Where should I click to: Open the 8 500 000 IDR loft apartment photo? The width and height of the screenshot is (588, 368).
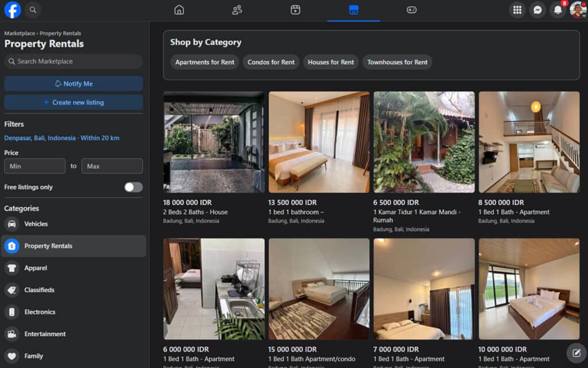click(529, 142)
